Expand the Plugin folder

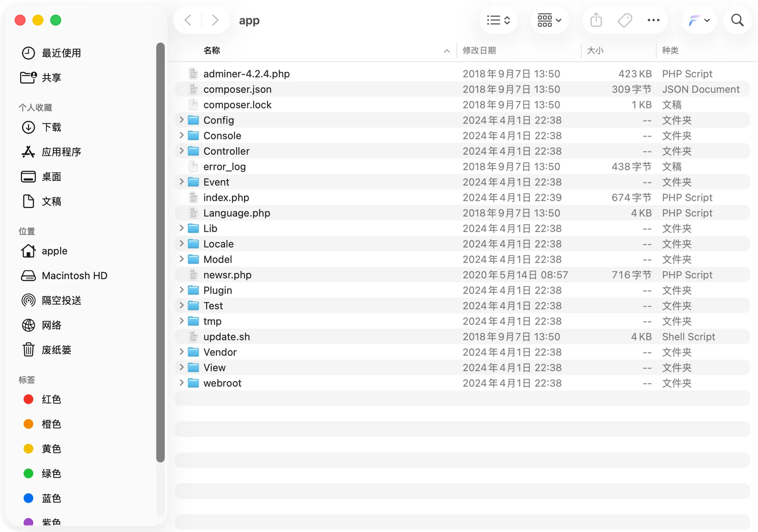182,290
